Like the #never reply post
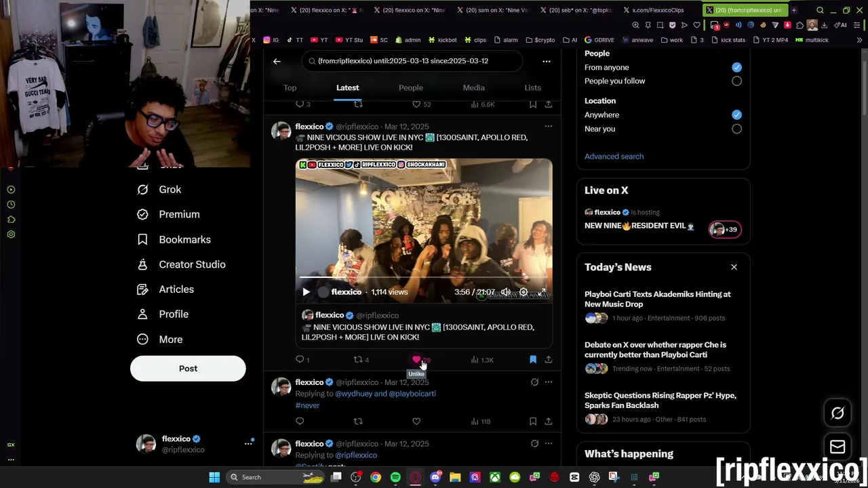The width and height of the screenshot is (868, 488). pyautogui.click(x=416, y=422)
